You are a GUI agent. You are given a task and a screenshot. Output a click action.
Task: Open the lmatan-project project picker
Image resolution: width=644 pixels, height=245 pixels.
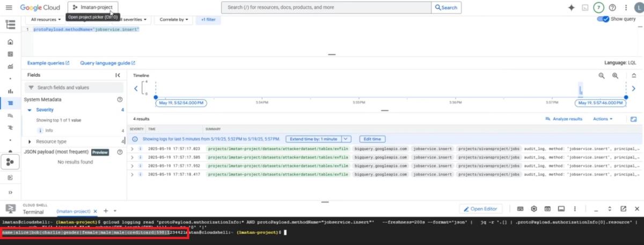click(x=93, y=8)
